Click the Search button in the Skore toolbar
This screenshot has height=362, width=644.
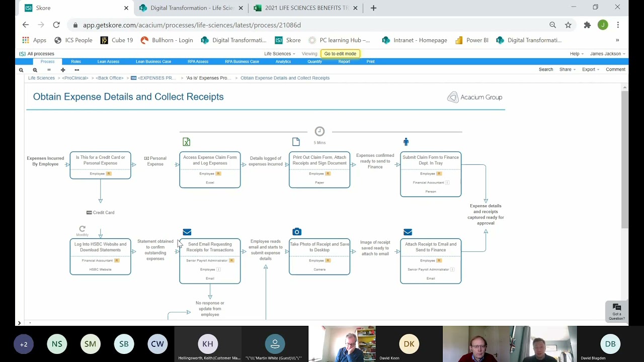click(x=546, y=69)
